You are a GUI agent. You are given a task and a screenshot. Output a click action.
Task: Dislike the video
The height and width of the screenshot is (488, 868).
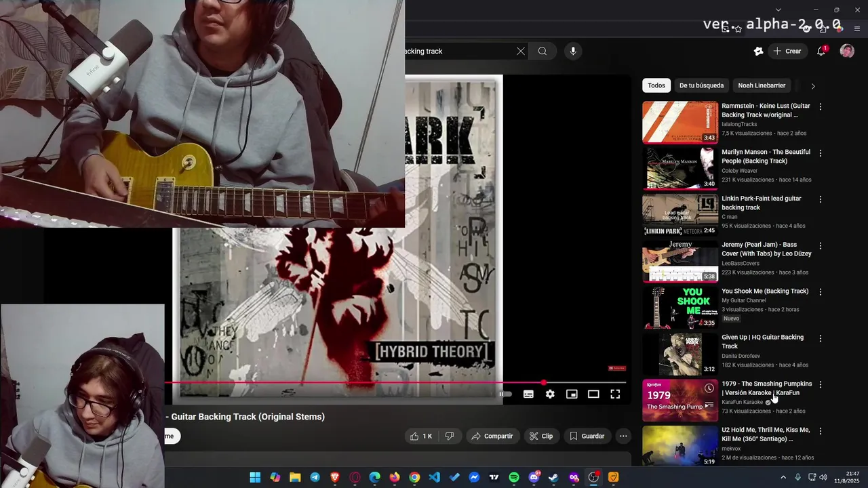[x=449, y=436]
